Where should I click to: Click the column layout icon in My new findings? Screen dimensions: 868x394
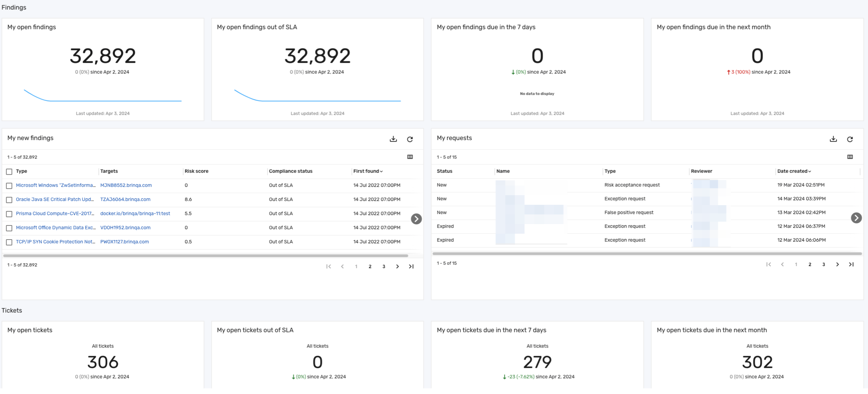tap(410, 157)
